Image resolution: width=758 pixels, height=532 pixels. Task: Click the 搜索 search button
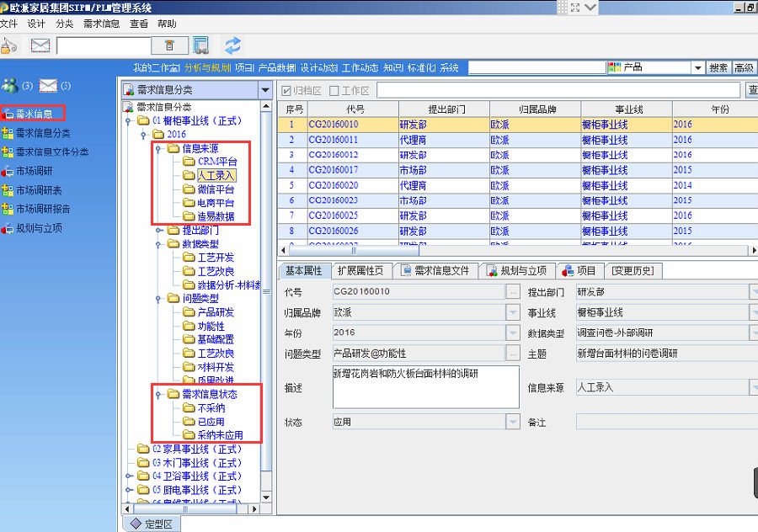(718, 68)
